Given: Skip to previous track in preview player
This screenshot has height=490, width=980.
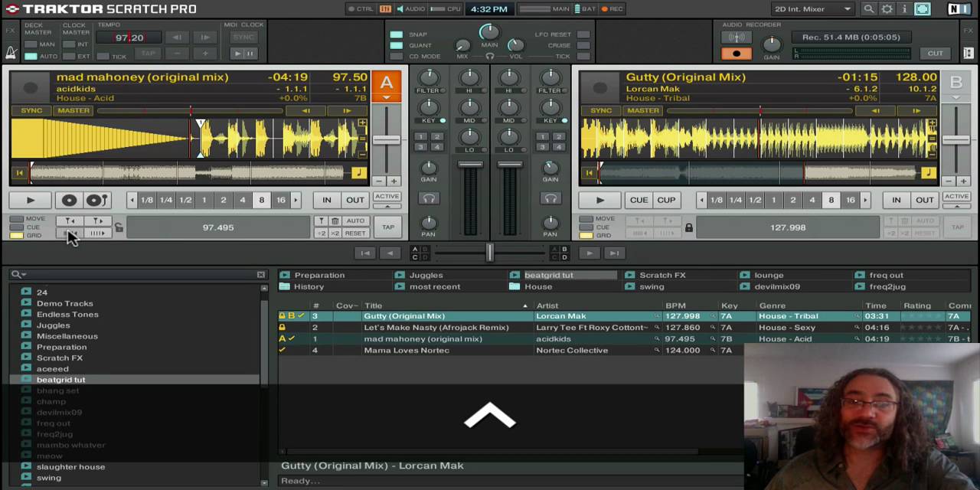Looking at the screenshot, I should pyautogui.click(x=365, y=253).
